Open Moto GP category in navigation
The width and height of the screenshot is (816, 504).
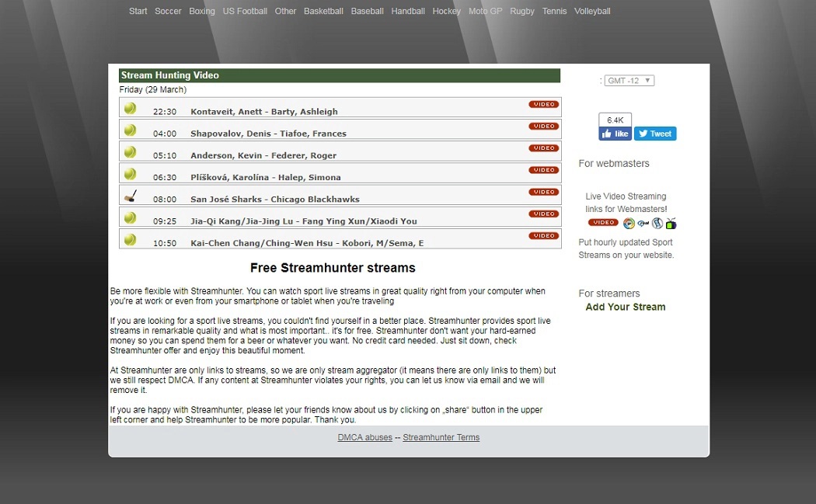pyautogui.click(x=486, y=11)
